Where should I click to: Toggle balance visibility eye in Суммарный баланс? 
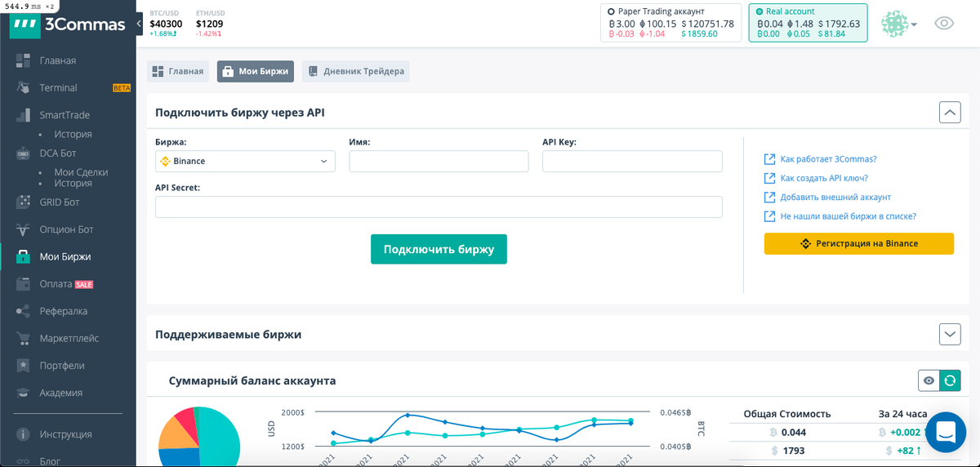929,380
